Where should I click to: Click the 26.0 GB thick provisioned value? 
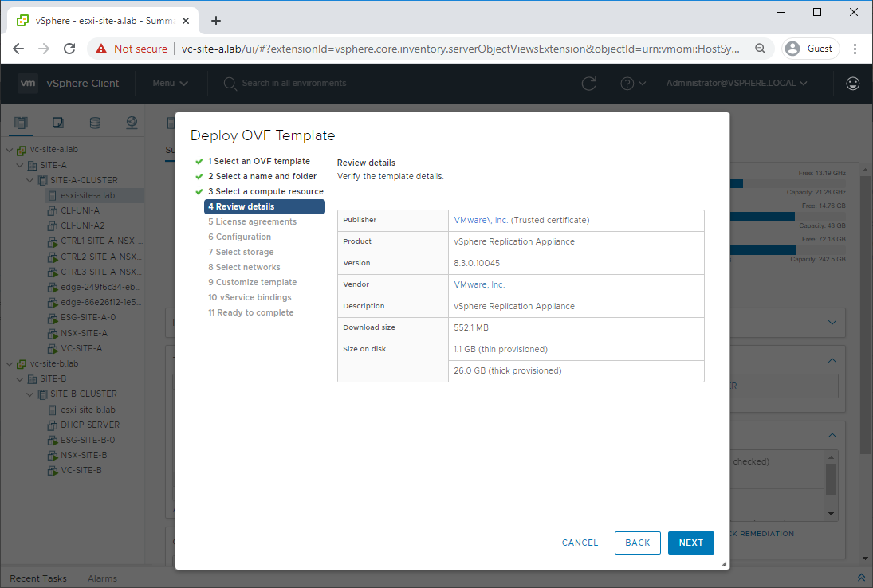[508, 371]
